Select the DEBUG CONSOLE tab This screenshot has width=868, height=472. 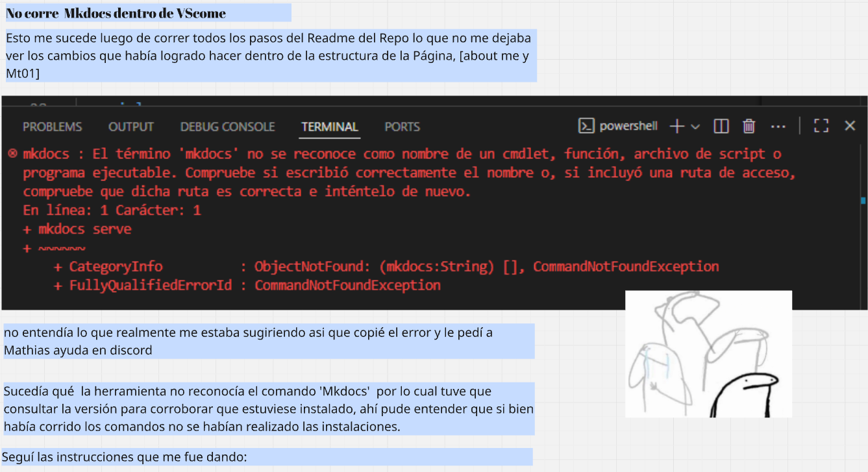click(227, 127)
